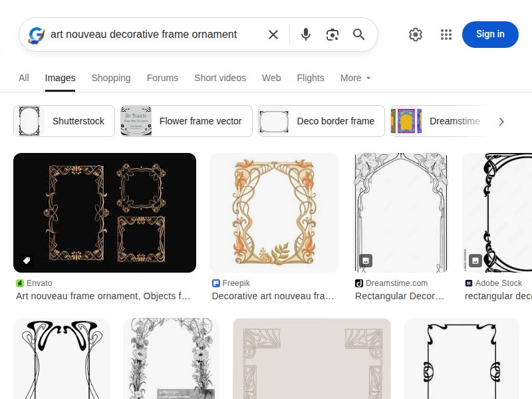Select the Deco border frame chip

pos(321,121)
